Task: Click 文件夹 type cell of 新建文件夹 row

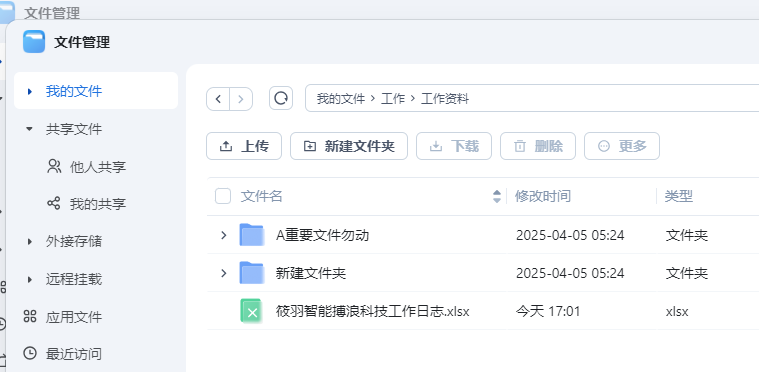Action: (687, 273)
